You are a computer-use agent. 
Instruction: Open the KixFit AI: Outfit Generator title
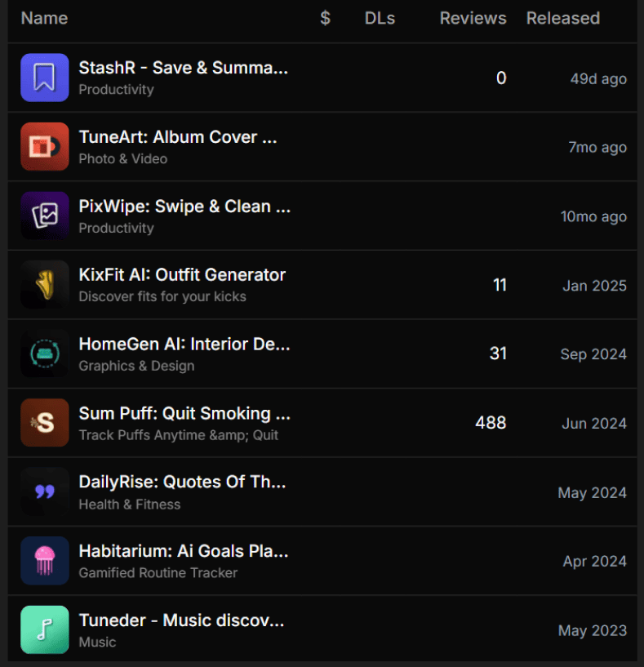coord(182,275)
